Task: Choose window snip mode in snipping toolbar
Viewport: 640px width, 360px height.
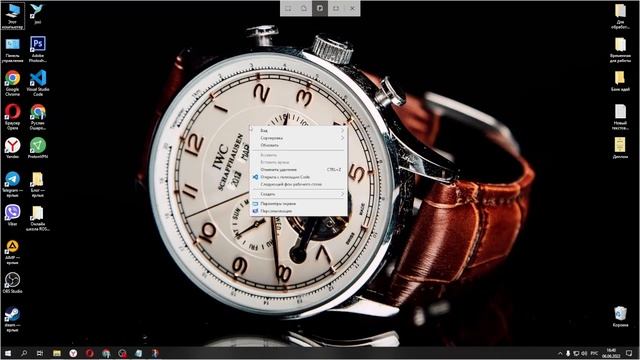Action: click(x=320, y=8)
